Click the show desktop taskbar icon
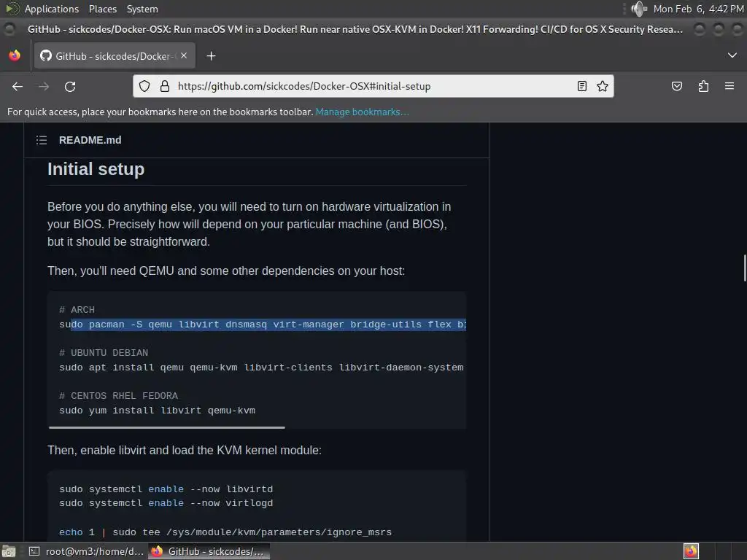747x560 pixels. 9,551
